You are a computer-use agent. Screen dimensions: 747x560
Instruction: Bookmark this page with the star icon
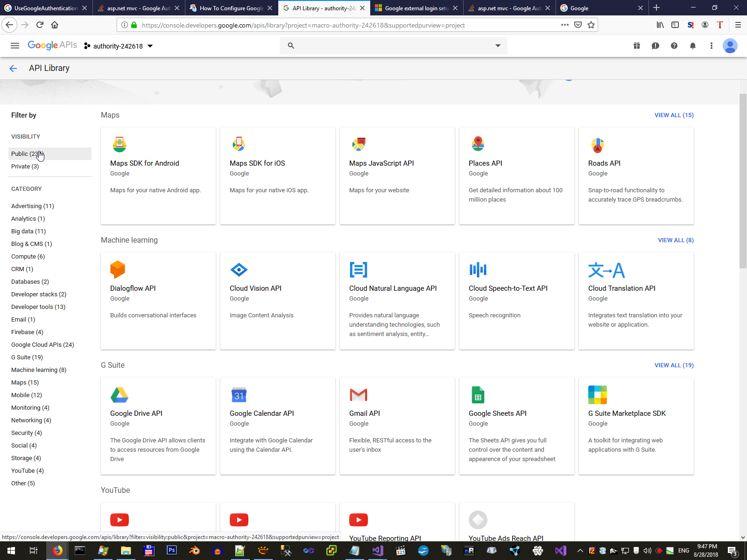point(591,25)
